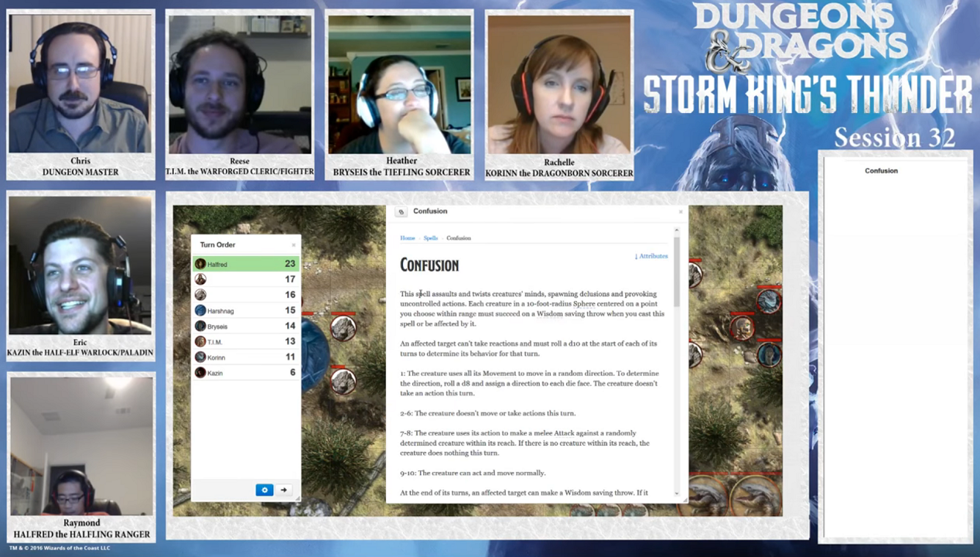Click Harshnag's token avatar in Turn Order
This screenshot has height=557, width=980.
pos(200,311)
